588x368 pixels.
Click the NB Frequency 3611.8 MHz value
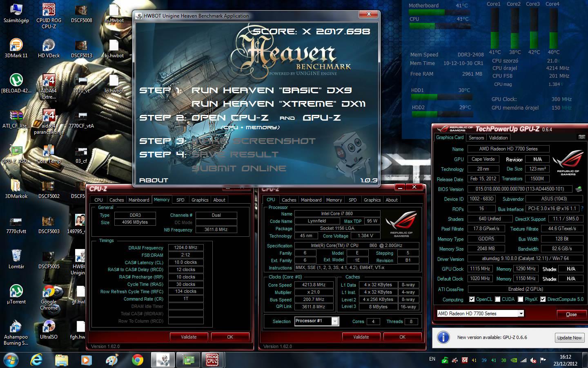coord(216,230)
